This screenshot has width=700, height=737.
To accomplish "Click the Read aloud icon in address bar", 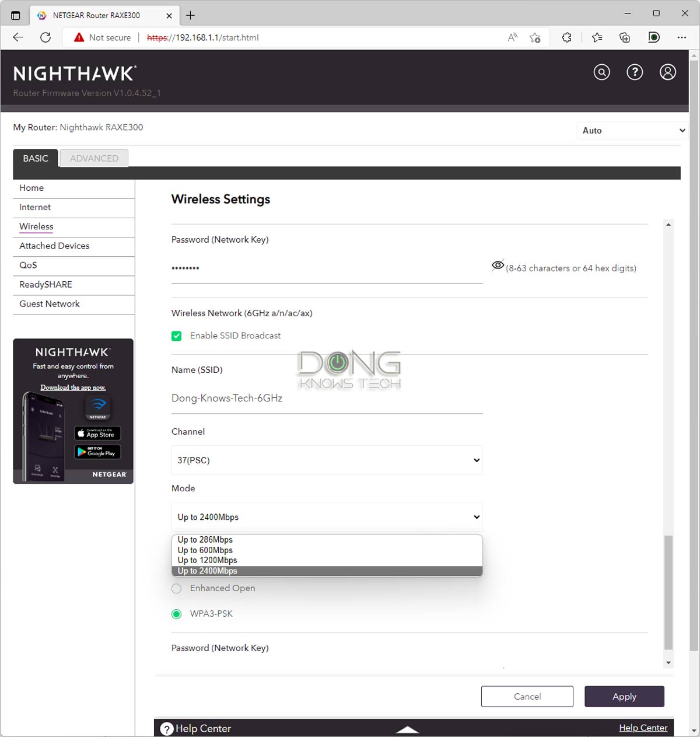I will [x=512, y=37].
